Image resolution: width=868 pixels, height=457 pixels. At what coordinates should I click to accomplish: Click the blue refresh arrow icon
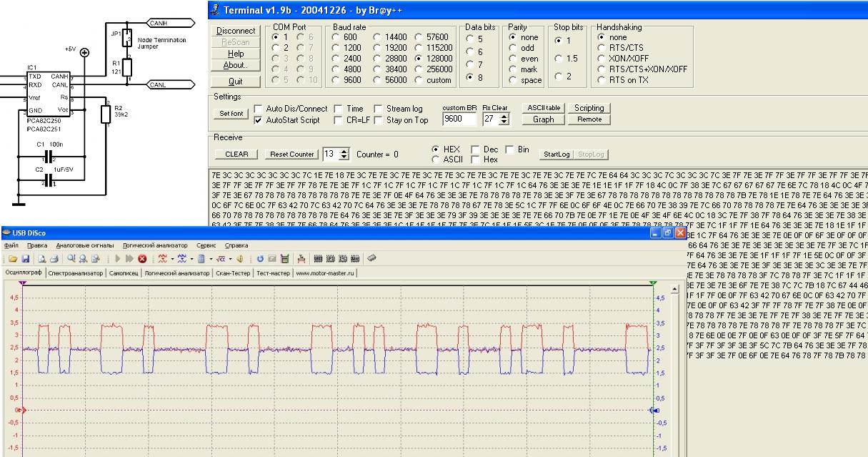[261, 258]
